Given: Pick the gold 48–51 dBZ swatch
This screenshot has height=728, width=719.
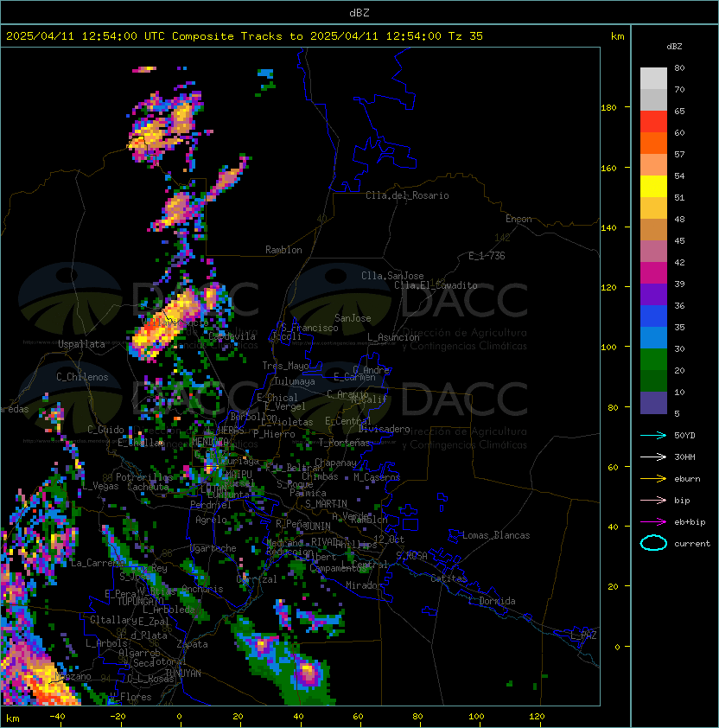Looking at the screenshot, I should [x=653, y=208].
